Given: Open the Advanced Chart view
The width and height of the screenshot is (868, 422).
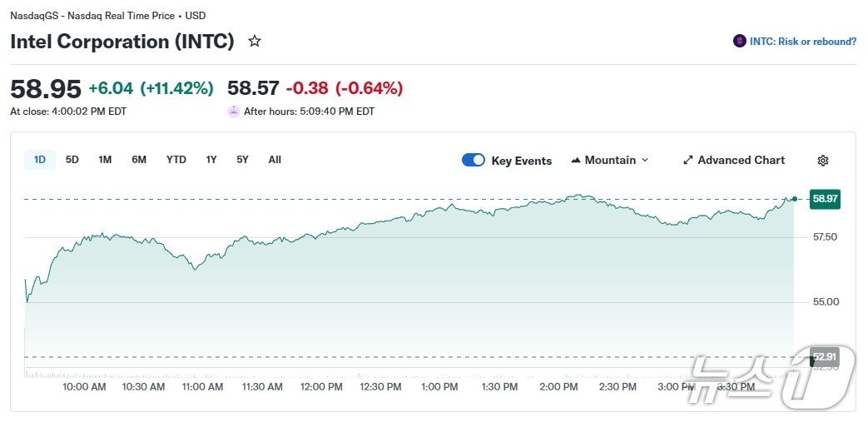Looking at the screenshot, I should click(741, 161).
